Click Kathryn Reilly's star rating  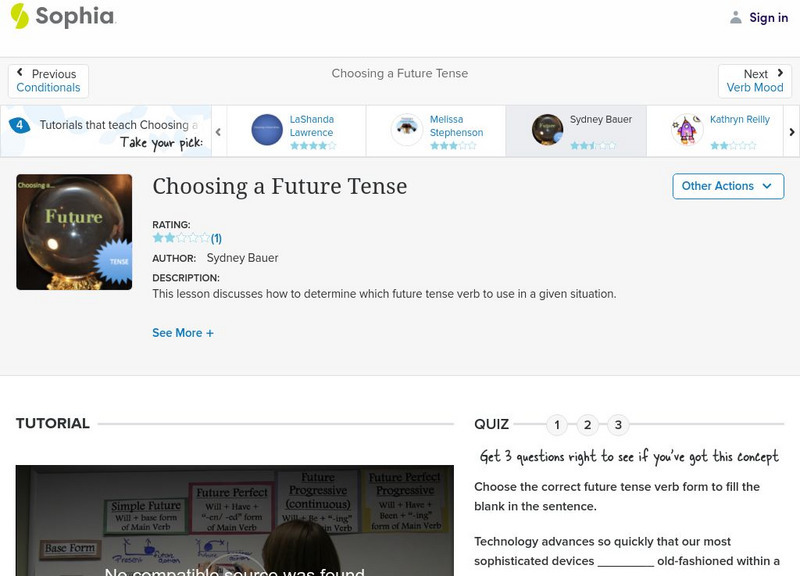tap(735, 144)
